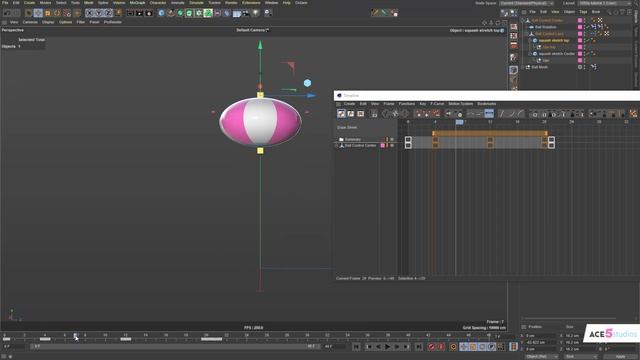Screen dimensions: 640x360
Task: Open Object (Rel) coordinate dropdown
Action: pyautogui.click(x=541, y=357)
